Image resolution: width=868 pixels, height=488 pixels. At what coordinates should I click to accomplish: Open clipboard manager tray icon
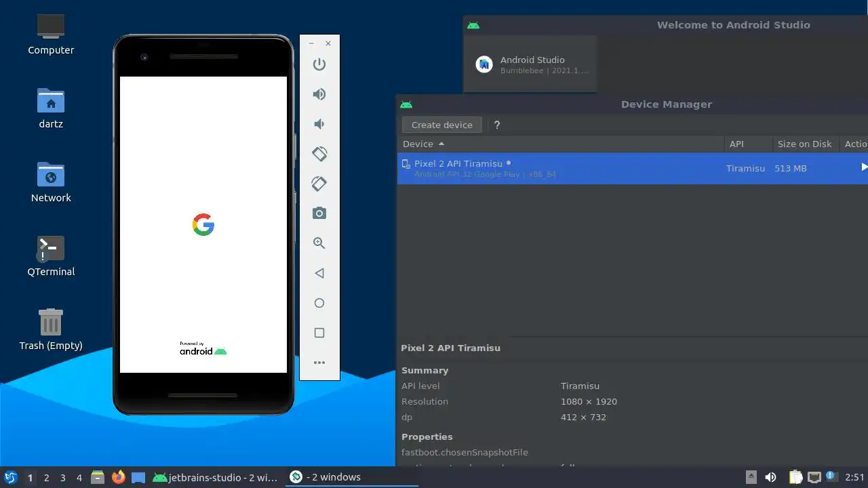pyautogui.click(x=796, y=477)
